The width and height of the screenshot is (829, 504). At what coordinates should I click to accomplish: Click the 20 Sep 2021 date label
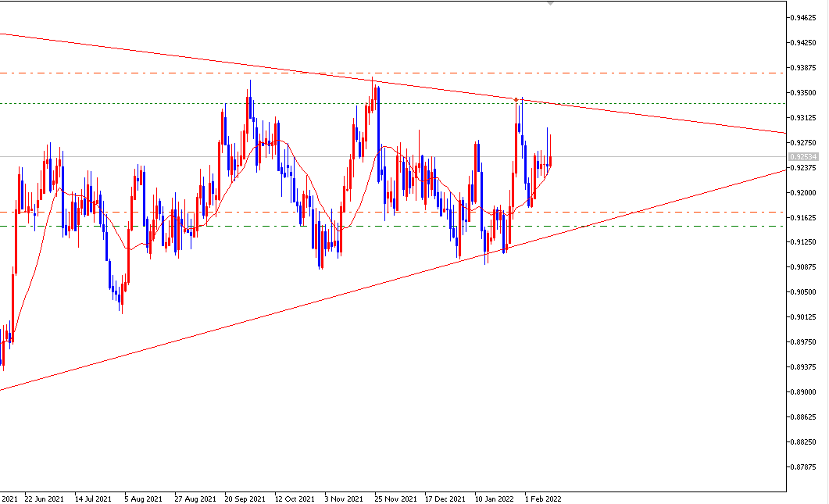point(245,499)
